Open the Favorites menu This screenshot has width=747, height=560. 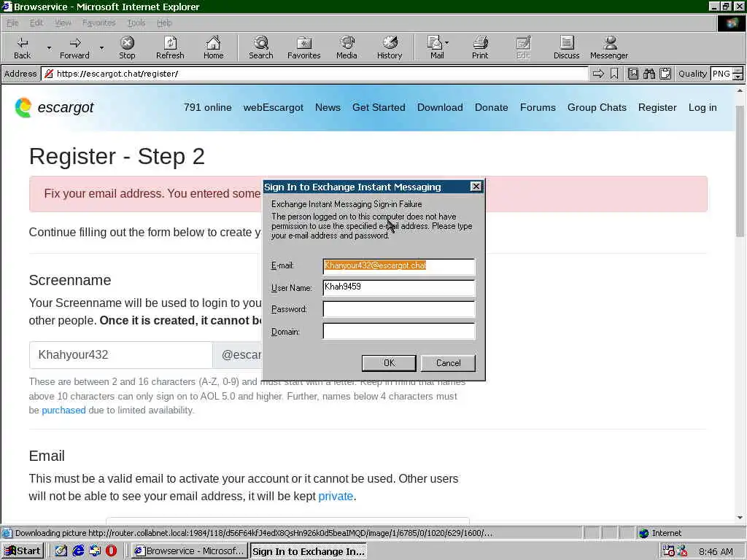click(98, 23)
